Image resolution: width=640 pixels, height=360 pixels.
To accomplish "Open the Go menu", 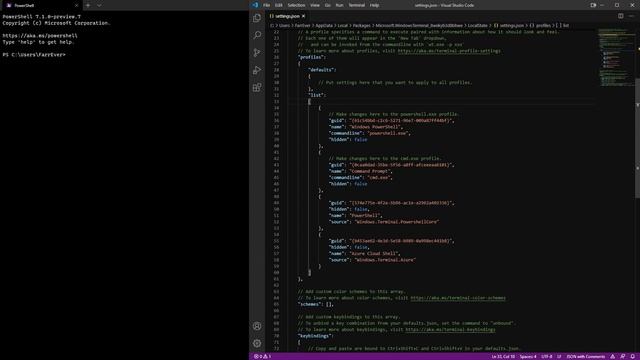I will click(x=328, y=5).
